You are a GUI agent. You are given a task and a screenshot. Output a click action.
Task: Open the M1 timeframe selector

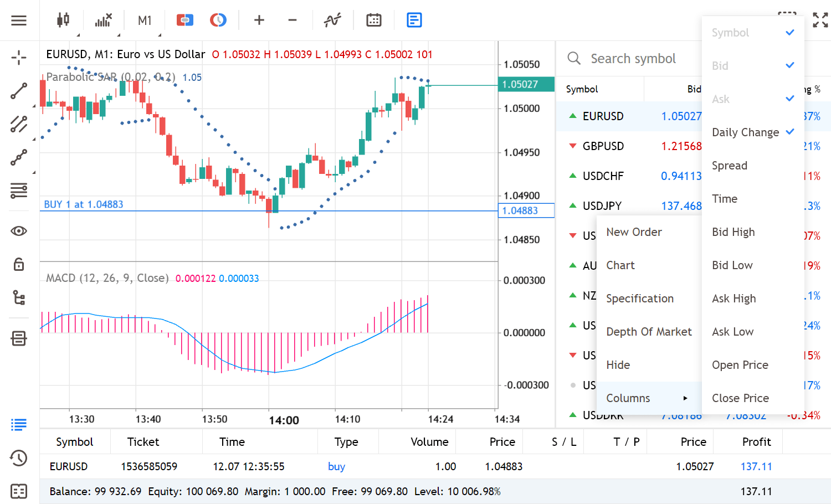(x=144, y=20)
